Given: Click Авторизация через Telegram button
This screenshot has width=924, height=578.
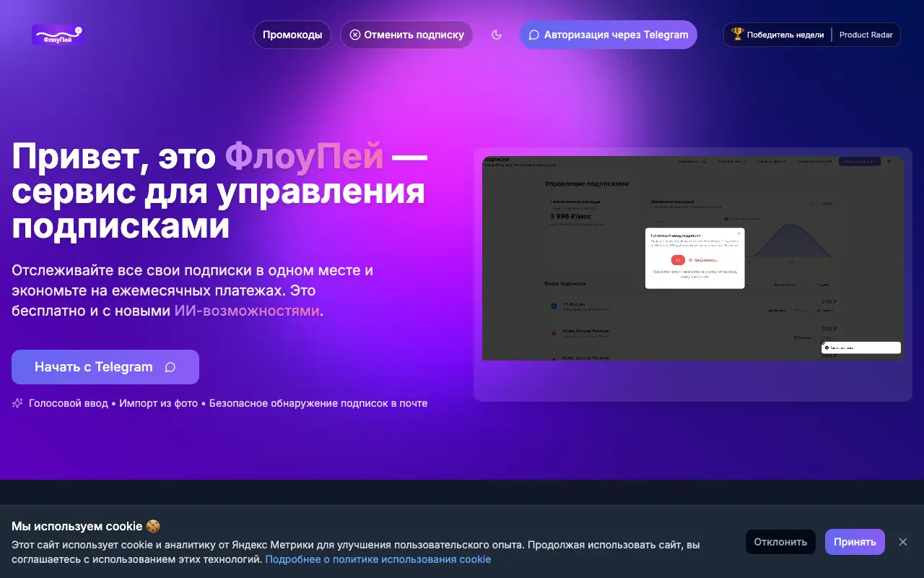Looking at the screenshot, I should (x=609, y=35).
